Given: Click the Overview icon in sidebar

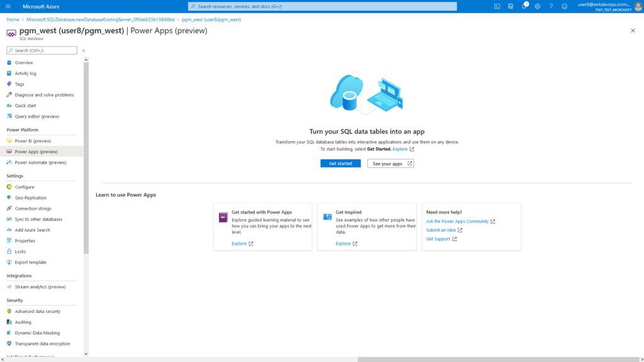Looking at the screenshot, I should point(9,62).
